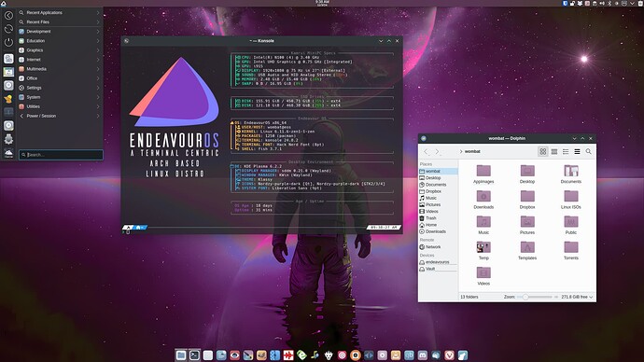Open Discord icon in the dock
This screenshot has height=362, width=644.
[423, 355]
